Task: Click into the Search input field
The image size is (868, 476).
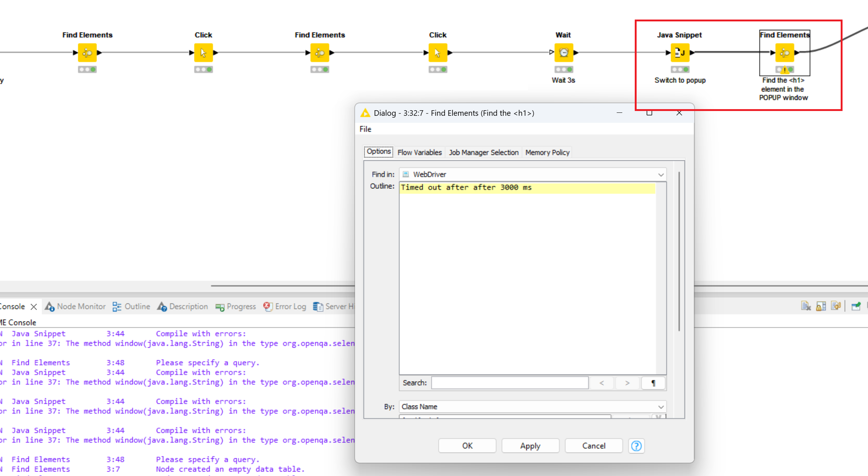Action: point(509,383)
